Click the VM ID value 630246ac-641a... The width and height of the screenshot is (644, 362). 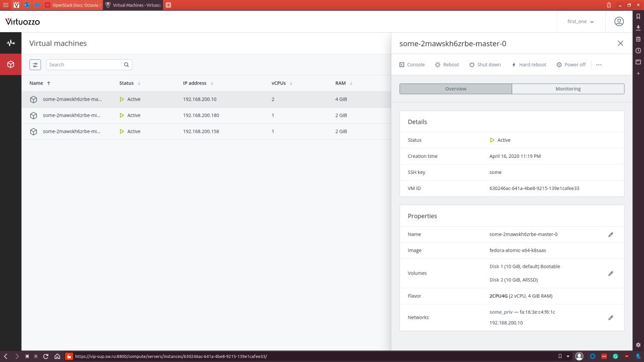[x=534, y=188]
